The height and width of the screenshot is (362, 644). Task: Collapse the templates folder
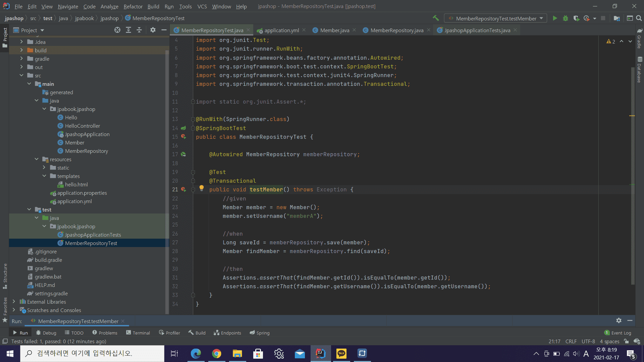(x=44, y=176)
